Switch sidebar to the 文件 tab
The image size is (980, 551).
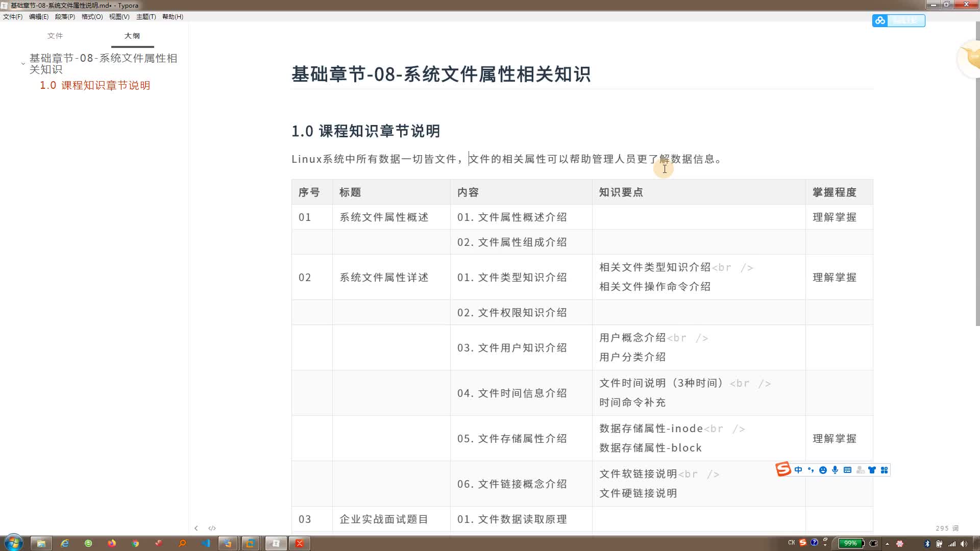click(x=55, y=36)
